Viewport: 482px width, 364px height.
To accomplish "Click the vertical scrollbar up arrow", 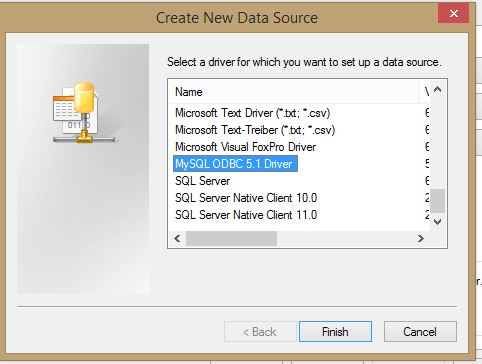I will [438, 89].
